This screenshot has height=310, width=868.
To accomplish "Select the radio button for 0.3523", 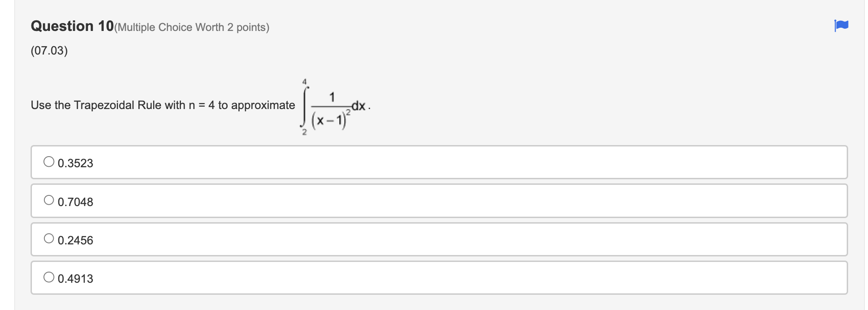I will (49, 161).
